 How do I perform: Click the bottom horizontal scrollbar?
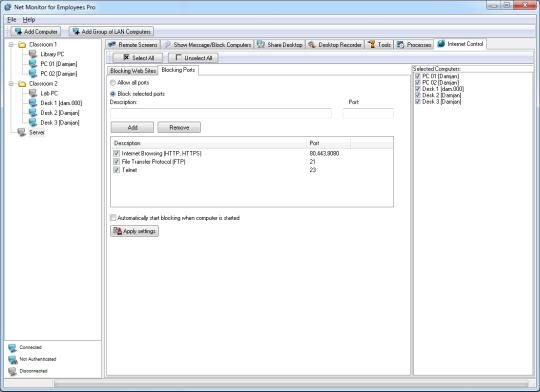click(291, 383)
